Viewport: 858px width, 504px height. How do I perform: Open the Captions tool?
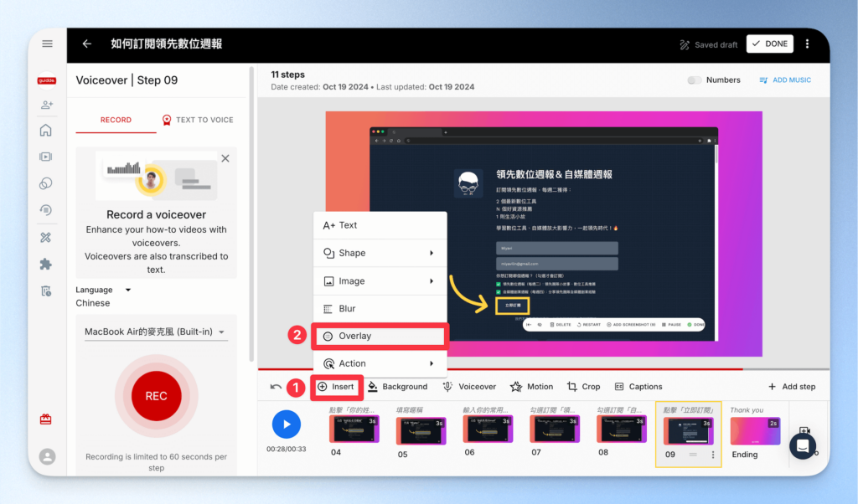638,387
